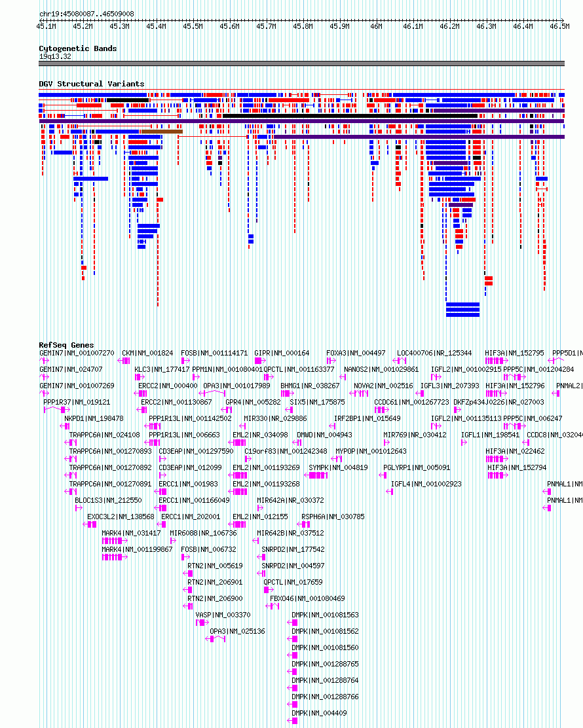583x728 pixels.
Task: Click the 46.5M ruler position label
Action: [559, 26]
